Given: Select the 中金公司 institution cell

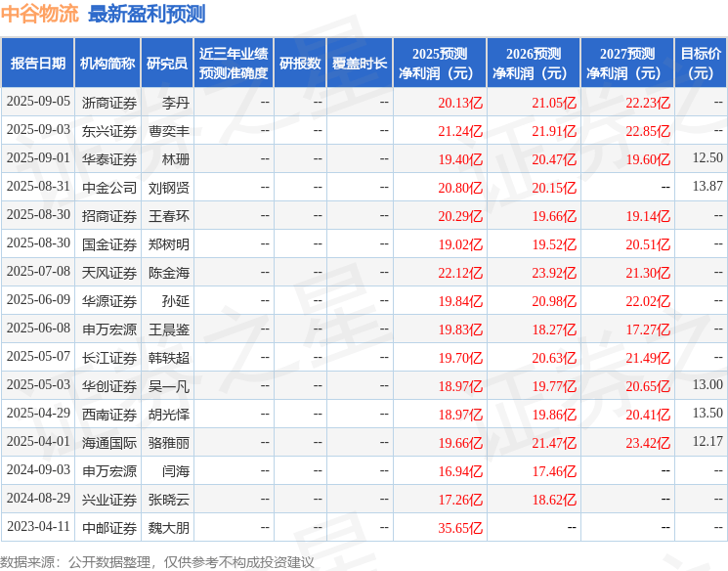Looking at the screenshot, I should [109, 188].
